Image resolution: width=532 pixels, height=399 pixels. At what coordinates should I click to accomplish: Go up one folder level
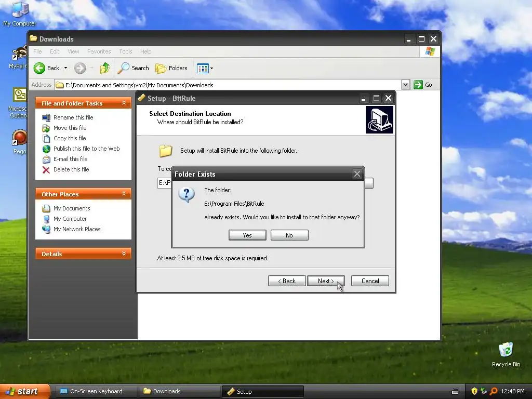point(105,68)
